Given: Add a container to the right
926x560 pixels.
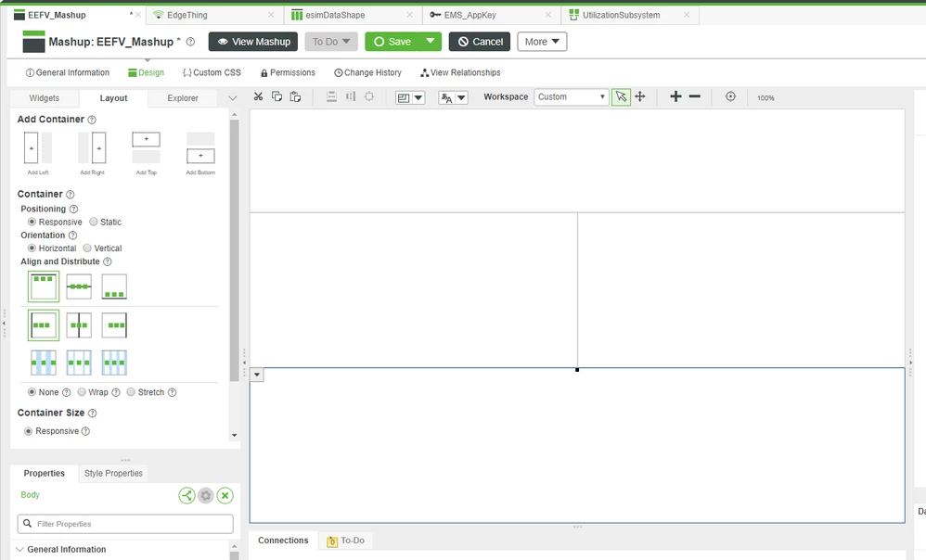Looking at the screenshot, I should (x=92, y=153).
